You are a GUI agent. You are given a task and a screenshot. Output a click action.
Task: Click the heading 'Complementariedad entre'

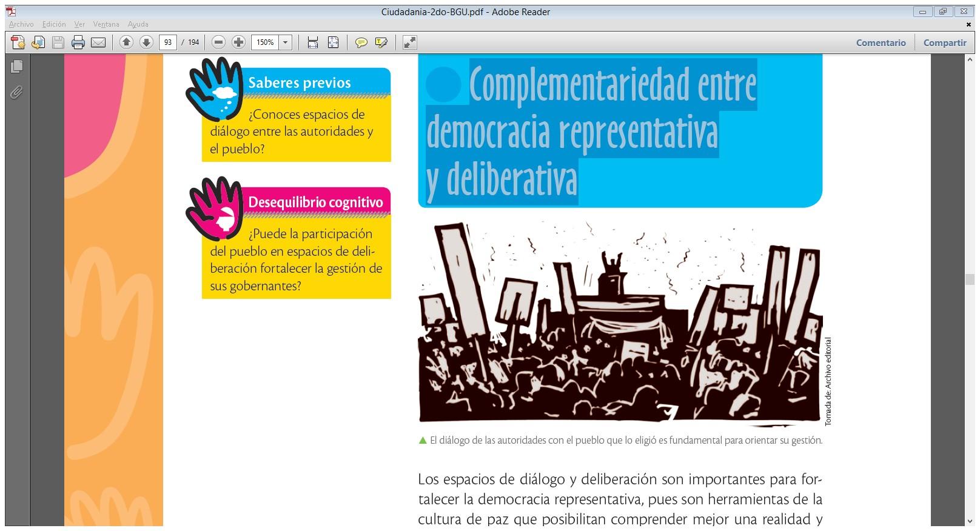(613, 85)
